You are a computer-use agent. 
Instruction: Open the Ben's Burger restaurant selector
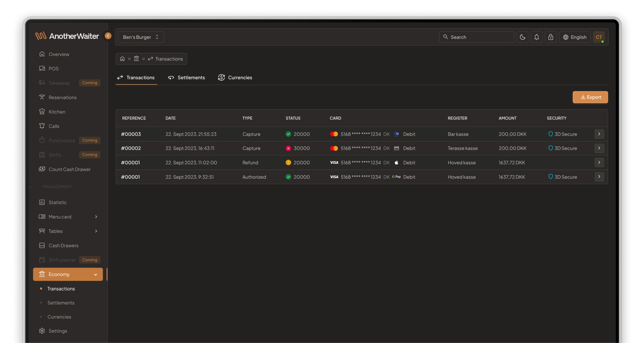tap(141, 37)
